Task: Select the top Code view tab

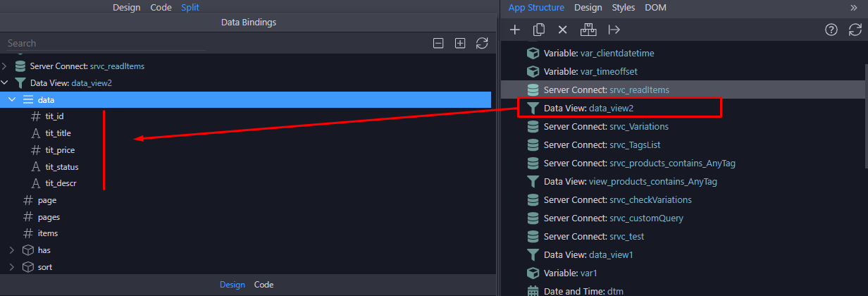Action: pos(161,8)
